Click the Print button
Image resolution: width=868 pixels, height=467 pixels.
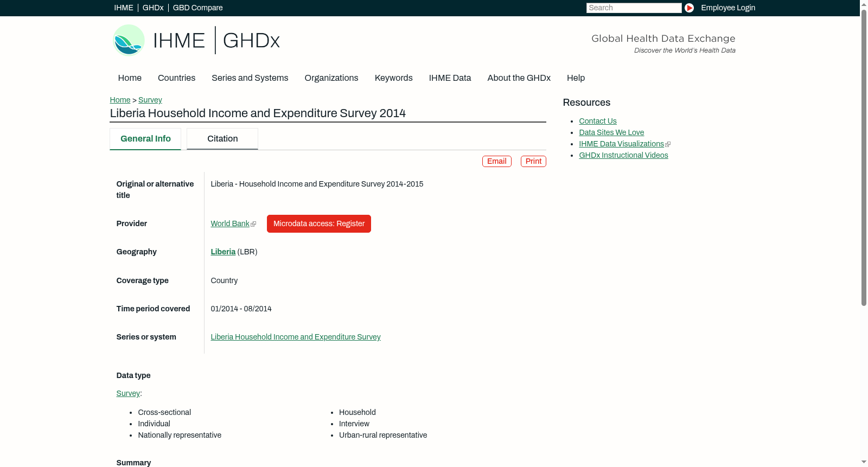point(533,161)
